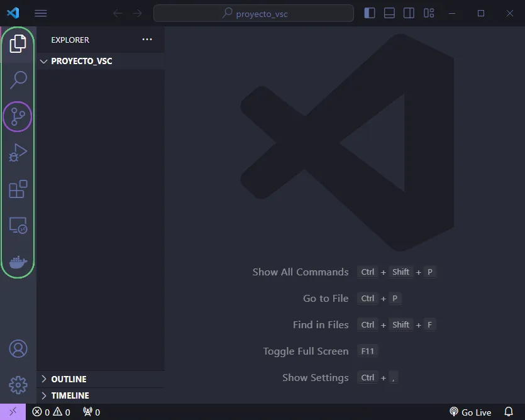Image resolution: width=525 pixels, height=420 pixels.
Task: Toggle the Panel layout button
Action: tap(389, 13)
